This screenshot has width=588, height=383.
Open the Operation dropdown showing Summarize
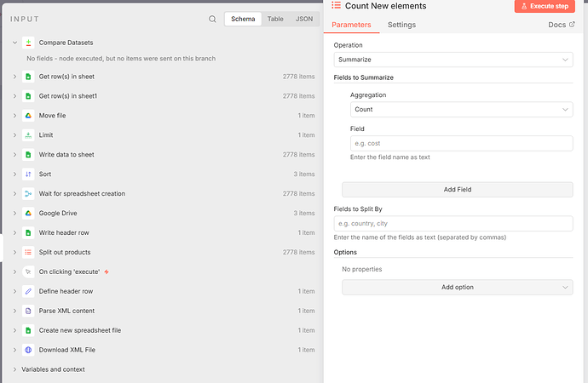click(x=453, y=60)
